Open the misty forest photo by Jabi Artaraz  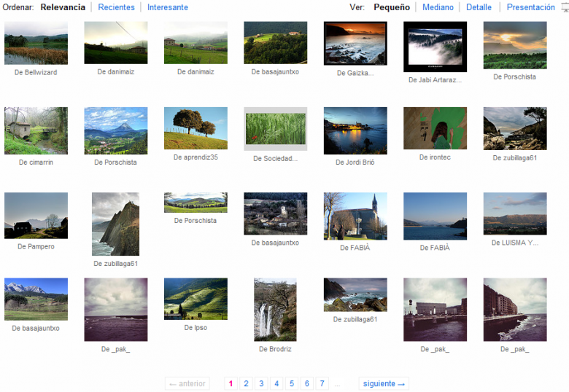coord(435,47)
